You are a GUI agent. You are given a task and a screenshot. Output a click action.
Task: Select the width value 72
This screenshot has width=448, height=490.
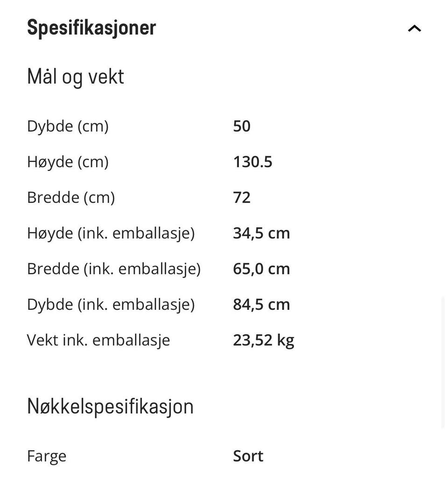(x=241, y=197)
